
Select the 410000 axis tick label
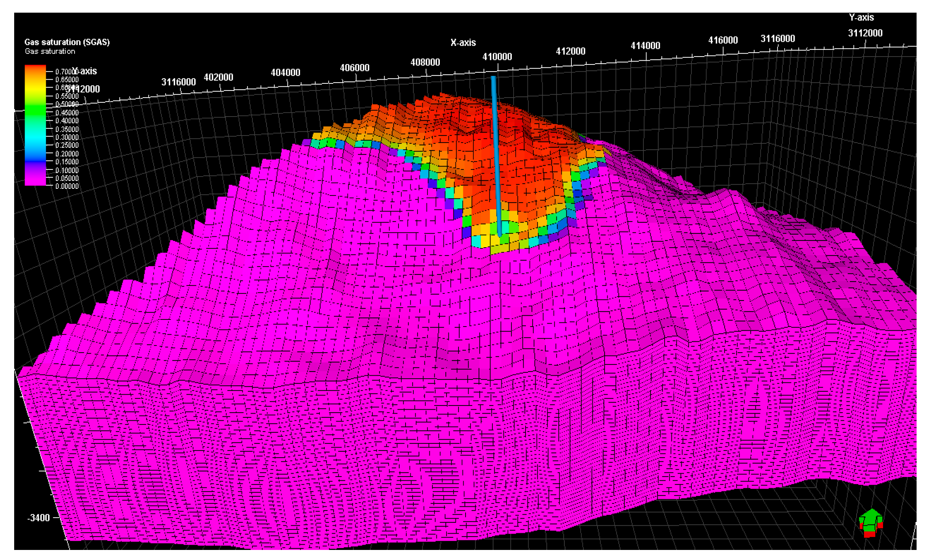pos(497,57)
